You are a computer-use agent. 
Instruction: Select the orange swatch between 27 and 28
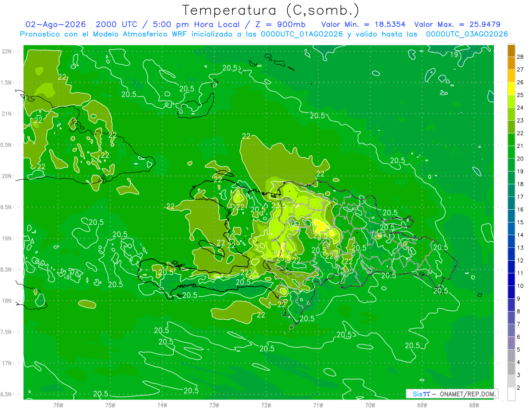pos(511,63)
